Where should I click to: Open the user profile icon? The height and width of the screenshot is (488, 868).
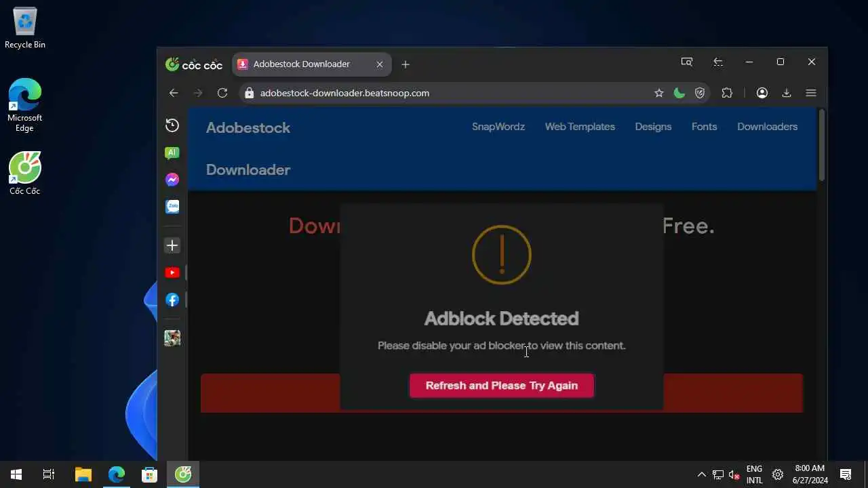[x=762, y=93]
